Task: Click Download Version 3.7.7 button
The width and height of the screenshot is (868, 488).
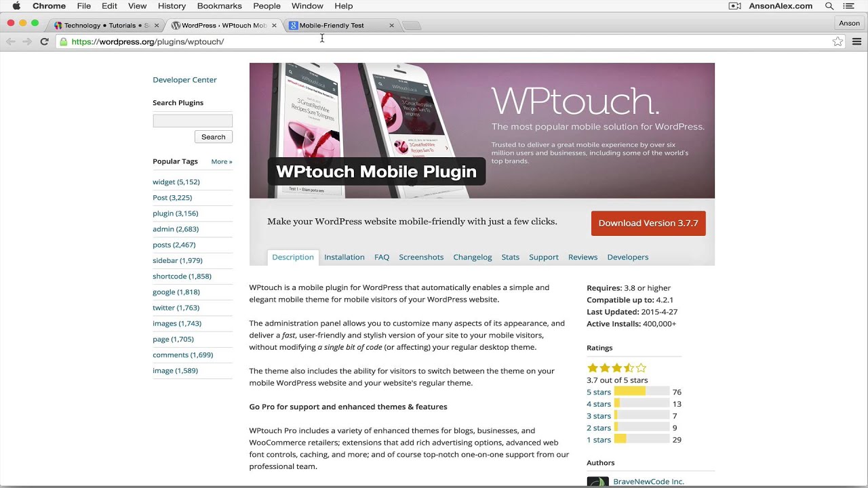Action: [x=648, y=223]
